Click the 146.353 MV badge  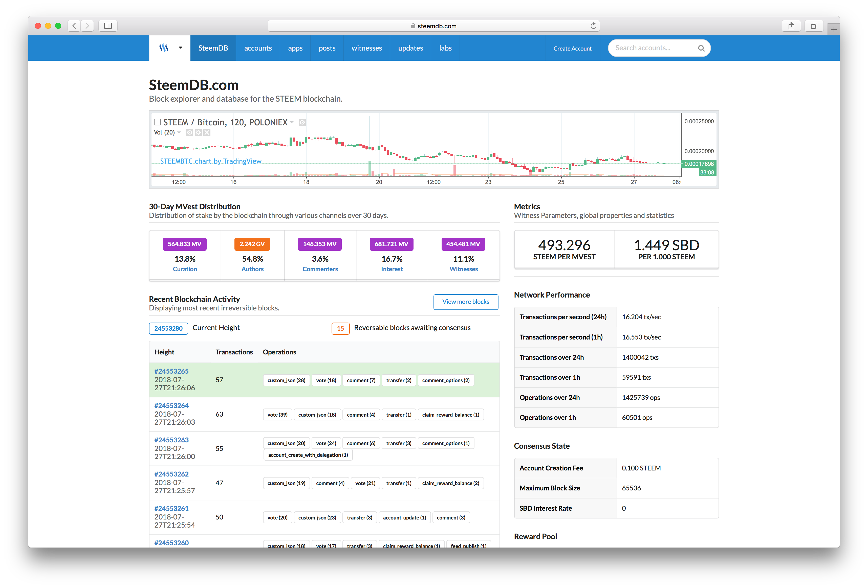tap(320, 244)
